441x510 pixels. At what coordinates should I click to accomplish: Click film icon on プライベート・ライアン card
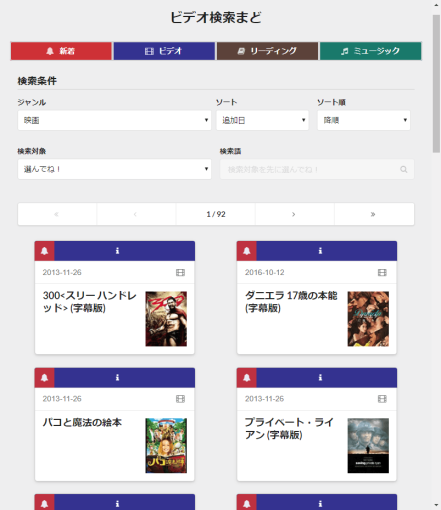pyautogui.click(x=382, y=399)
